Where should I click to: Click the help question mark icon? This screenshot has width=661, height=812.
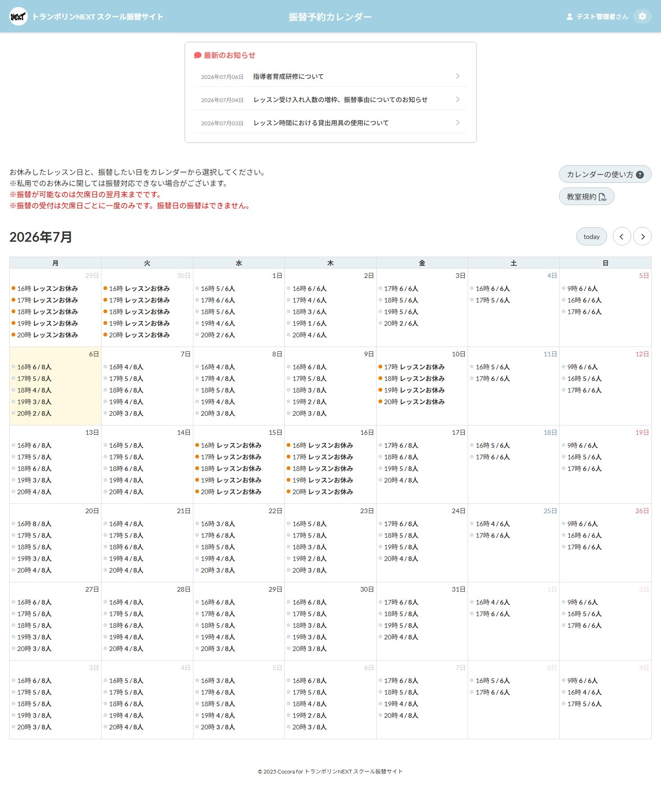click(640, 174)
